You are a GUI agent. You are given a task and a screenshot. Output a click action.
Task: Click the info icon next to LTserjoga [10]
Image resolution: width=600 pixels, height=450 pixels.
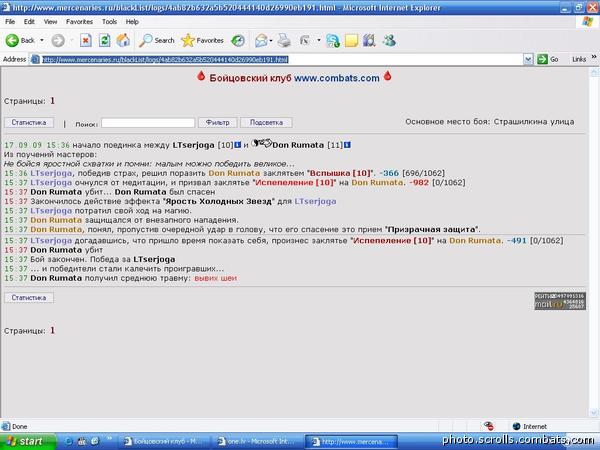point(238,145)
